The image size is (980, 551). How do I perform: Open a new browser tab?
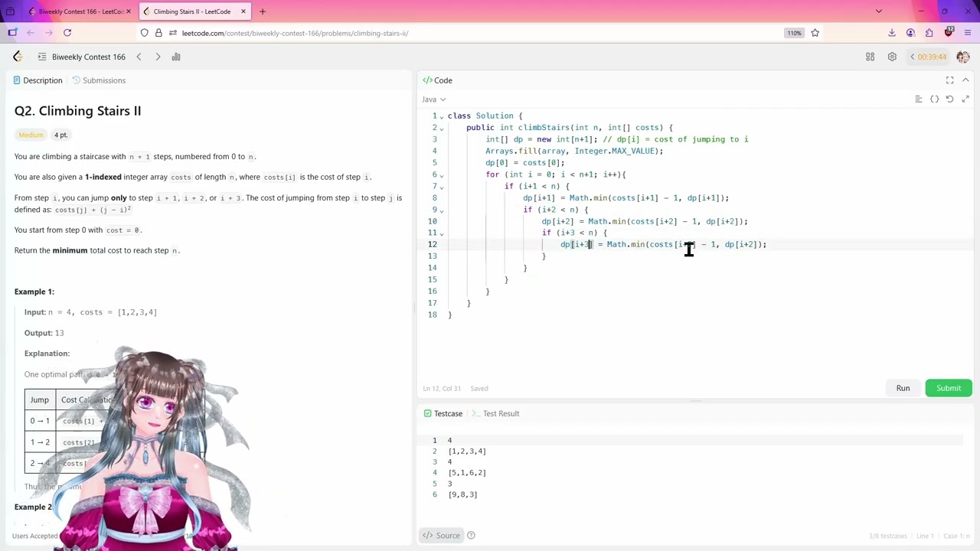click(263, 11)
